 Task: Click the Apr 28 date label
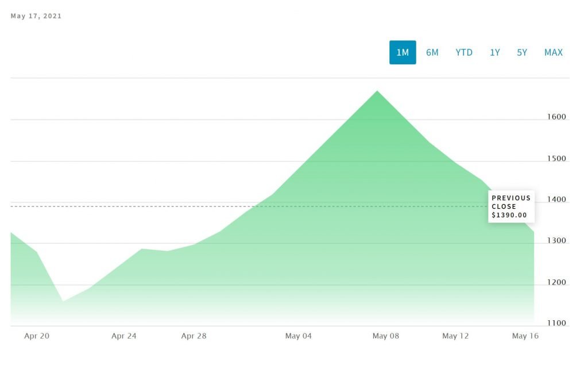point(194,336)
